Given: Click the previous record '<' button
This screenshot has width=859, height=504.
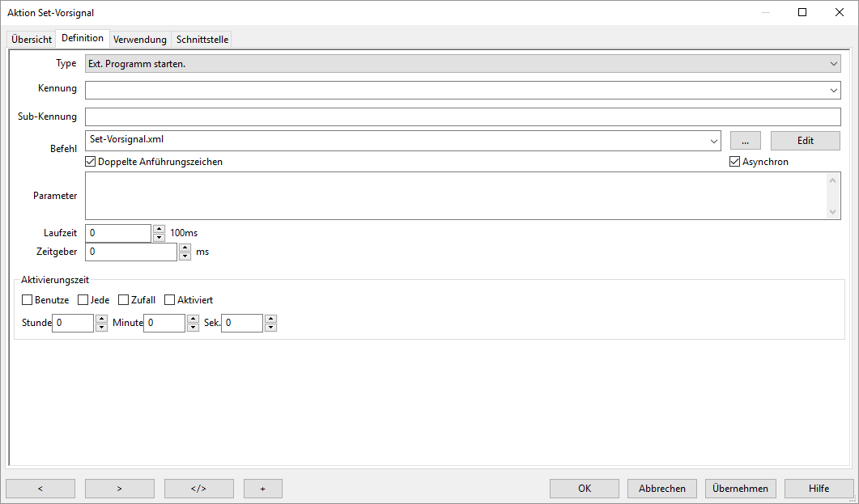Looking at the screenshot, I should 40,489.
